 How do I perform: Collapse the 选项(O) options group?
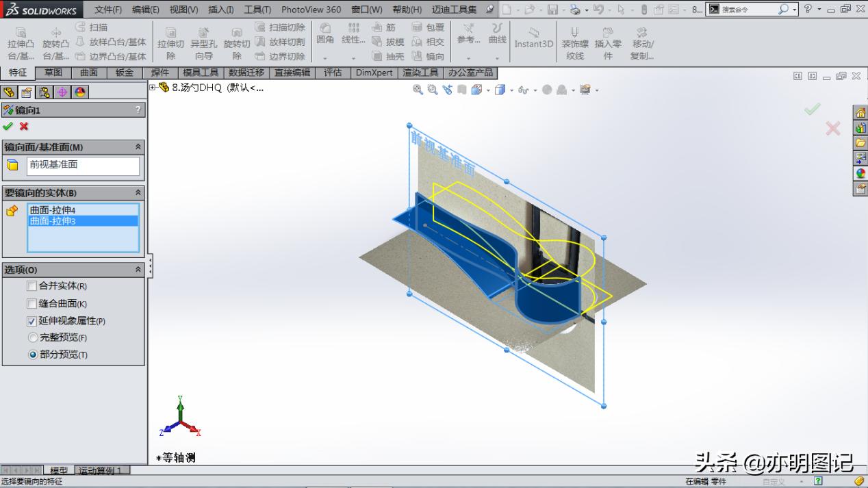point(138,270)
